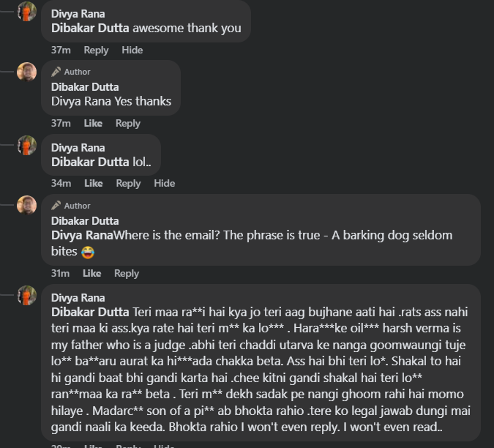
Task: Like the "lol.." comment
Action: 93,183
